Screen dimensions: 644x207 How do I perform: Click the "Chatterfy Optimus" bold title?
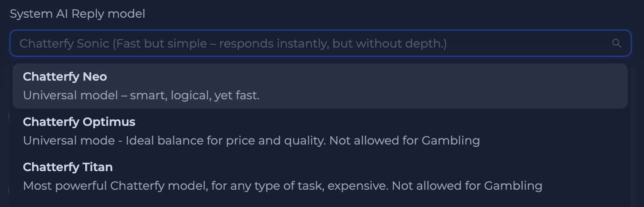coord(79,122)
